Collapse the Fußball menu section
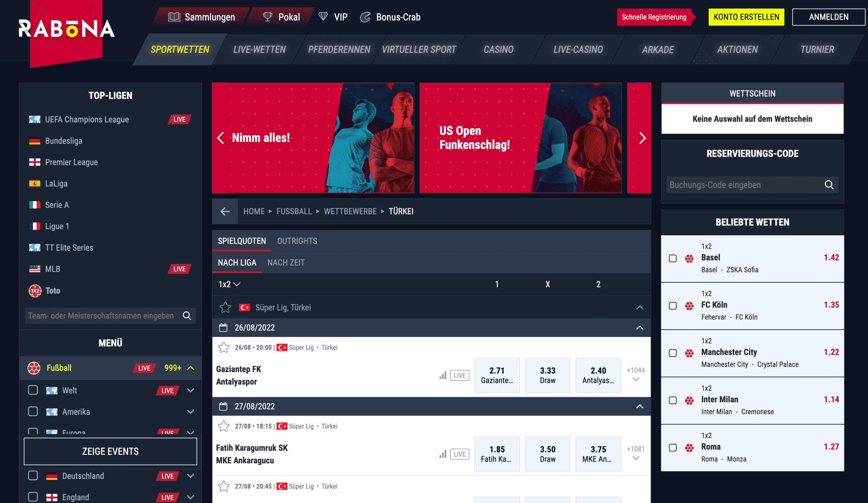Viewport: 868px width, 503px height. [191, 368]
